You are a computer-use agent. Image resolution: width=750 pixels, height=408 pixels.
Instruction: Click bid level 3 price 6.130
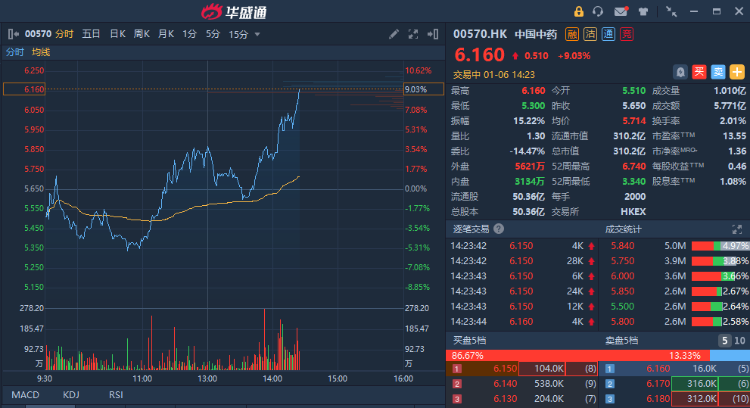[x=505, y=398]
